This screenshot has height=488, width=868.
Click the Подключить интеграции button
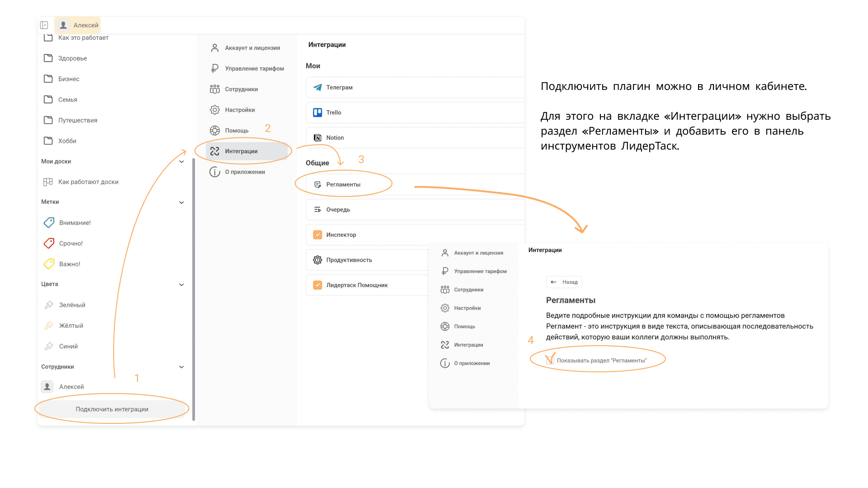[112, 409]
